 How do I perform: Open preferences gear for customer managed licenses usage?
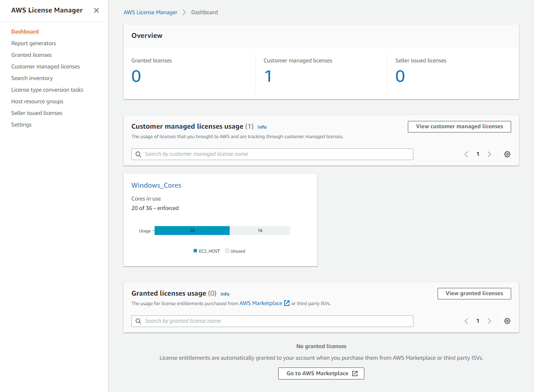(x=507, y=154)
